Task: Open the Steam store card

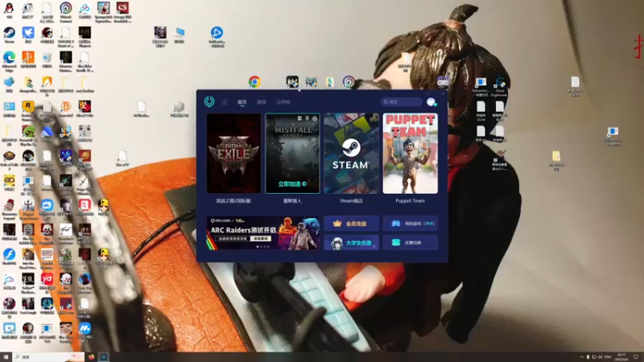Action: pos(351,154)
